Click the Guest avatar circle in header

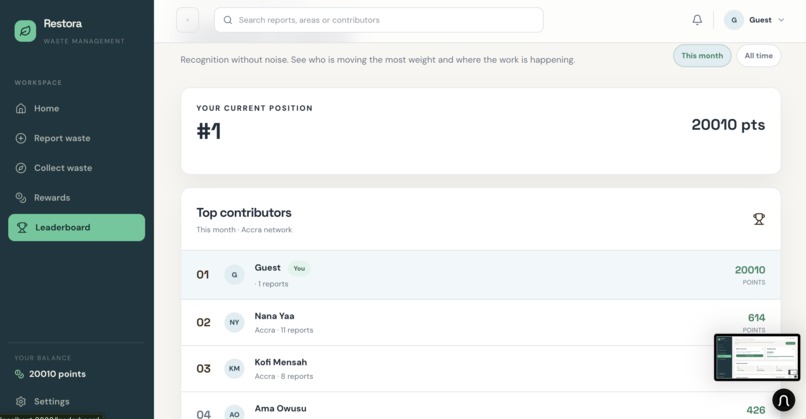[734, 20]
